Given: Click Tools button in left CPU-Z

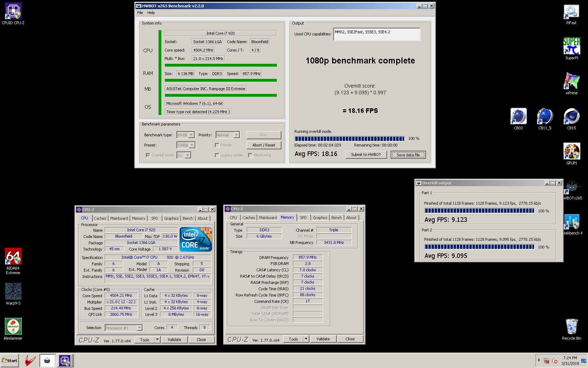Looking at the screenshot, I should click(145, 340).
